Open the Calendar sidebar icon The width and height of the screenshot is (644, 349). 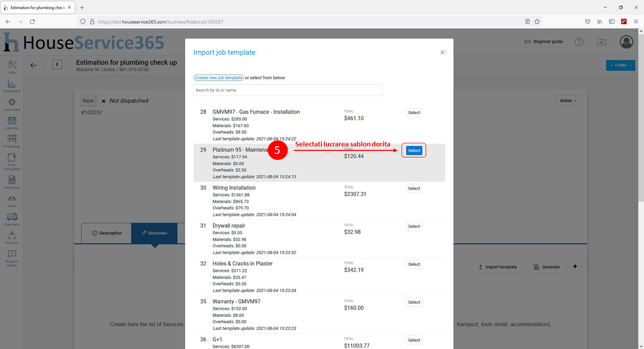point(12,122)
